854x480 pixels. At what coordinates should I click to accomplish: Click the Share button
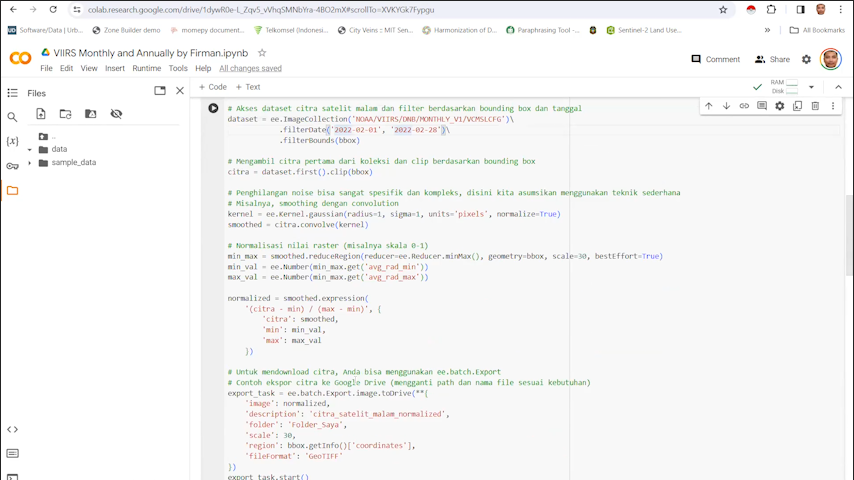[x=772, y=59]
